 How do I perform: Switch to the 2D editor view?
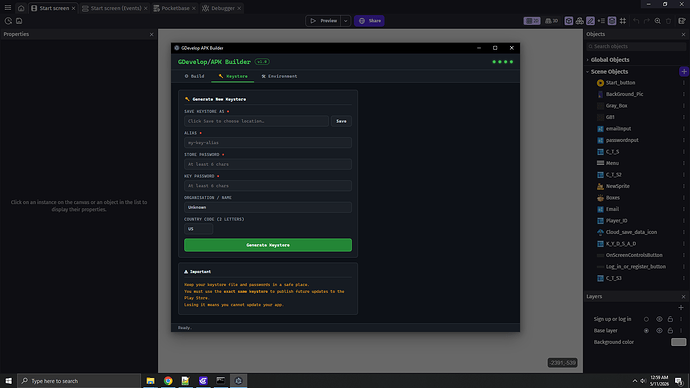532,21
